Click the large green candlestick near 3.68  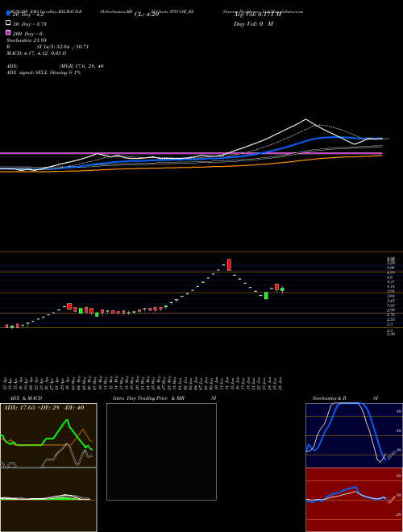tap(266, 296)
